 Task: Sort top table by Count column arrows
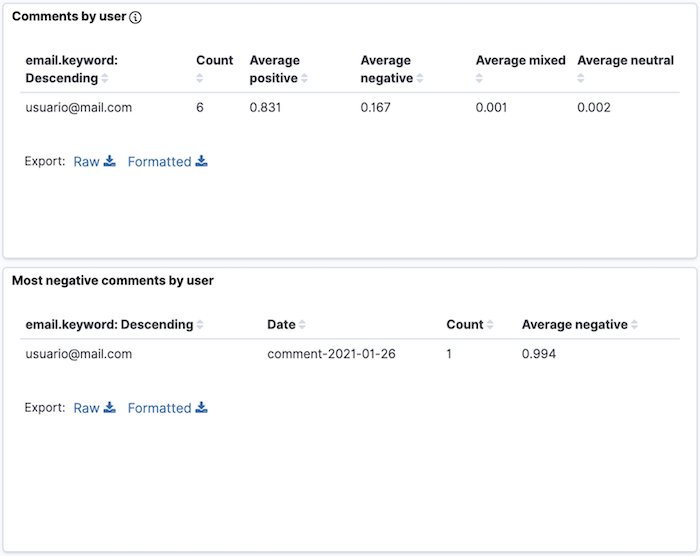(199, 78)
